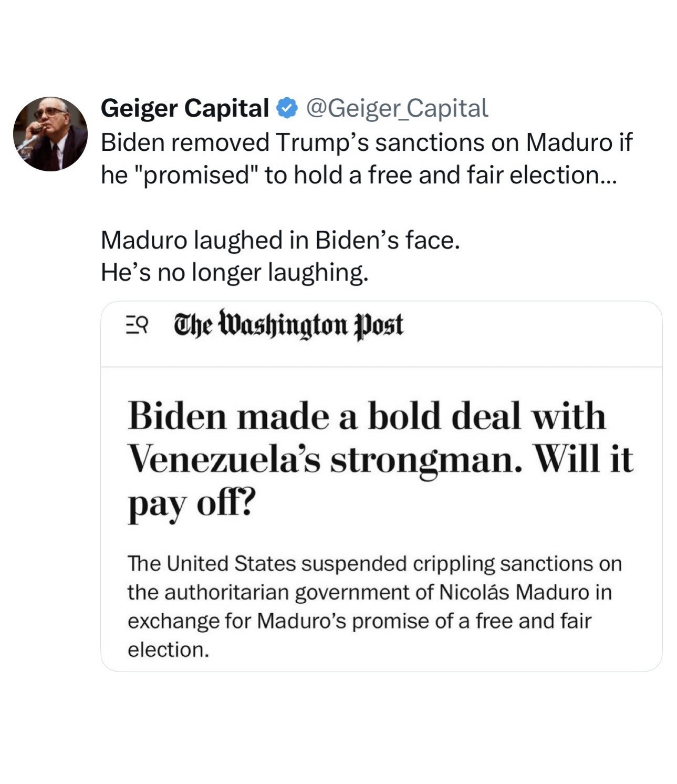Screen dimensions: 677x784
Task: Click The Washington Post logo
Action: click(288, 325)
